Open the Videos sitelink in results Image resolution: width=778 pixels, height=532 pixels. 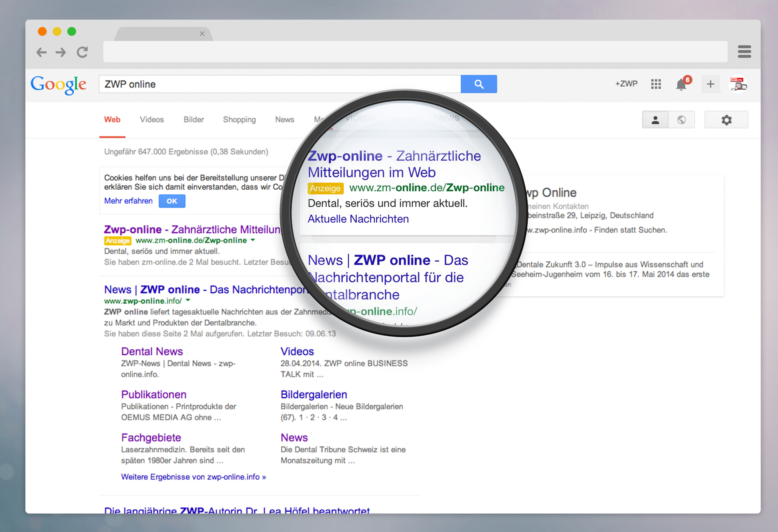point(297,352)
